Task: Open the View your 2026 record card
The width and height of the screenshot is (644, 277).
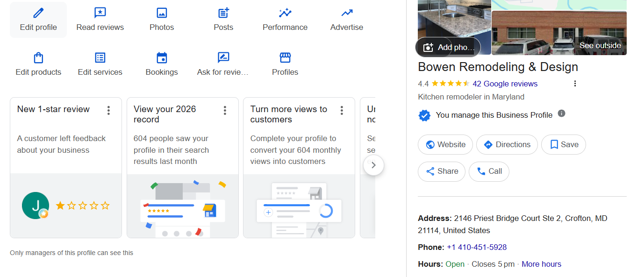Action: pos(183,168)
